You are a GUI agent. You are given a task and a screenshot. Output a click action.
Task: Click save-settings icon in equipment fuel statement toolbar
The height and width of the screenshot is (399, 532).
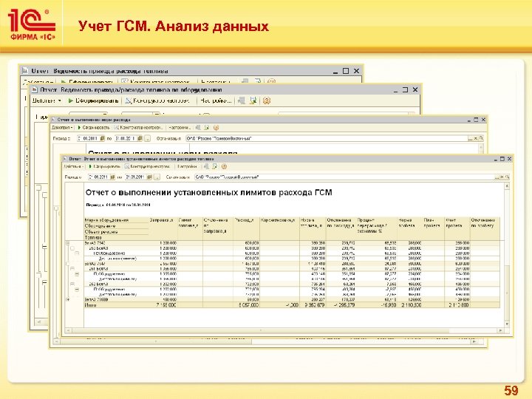[253, 100]
